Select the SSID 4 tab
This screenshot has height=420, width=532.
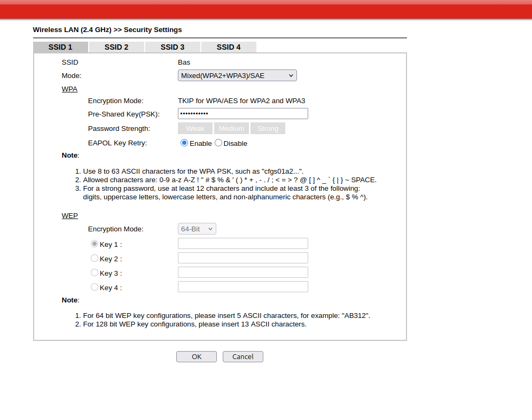click(x=229, y=47)
